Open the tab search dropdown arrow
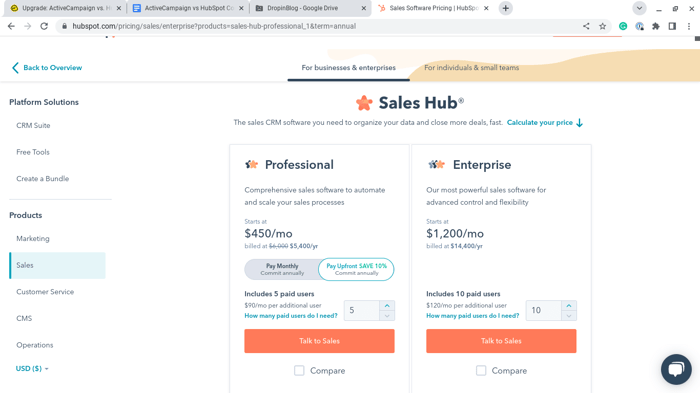700x393 pixels. coord(639,8)
